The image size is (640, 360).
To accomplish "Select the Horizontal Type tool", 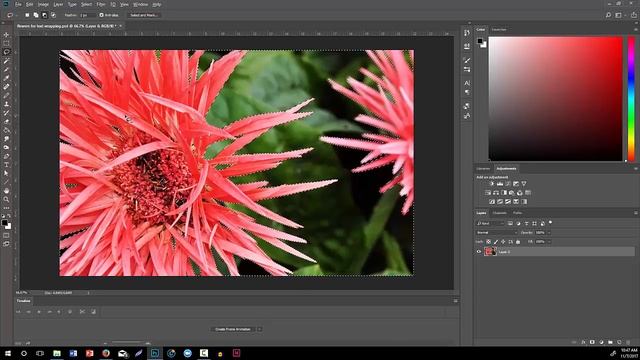I will pos(6,165).
